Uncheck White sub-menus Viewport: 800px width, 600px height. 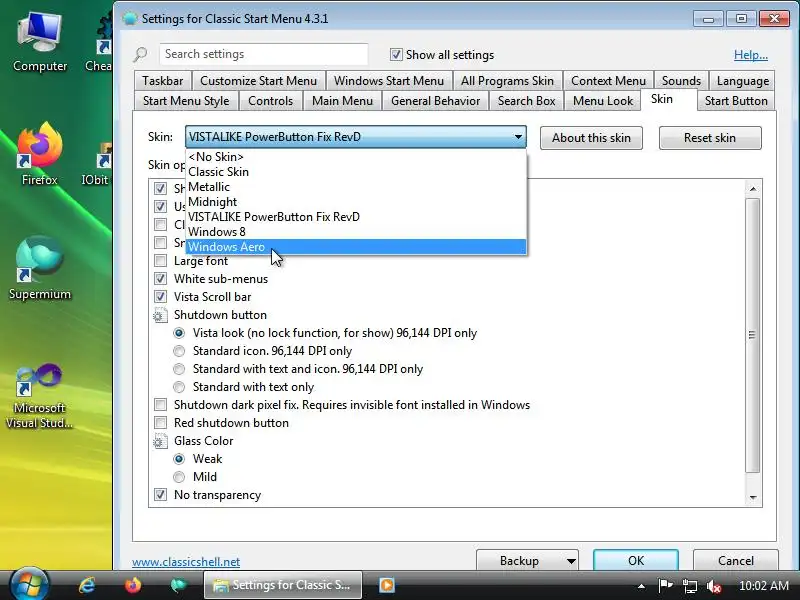click(160, 279)
